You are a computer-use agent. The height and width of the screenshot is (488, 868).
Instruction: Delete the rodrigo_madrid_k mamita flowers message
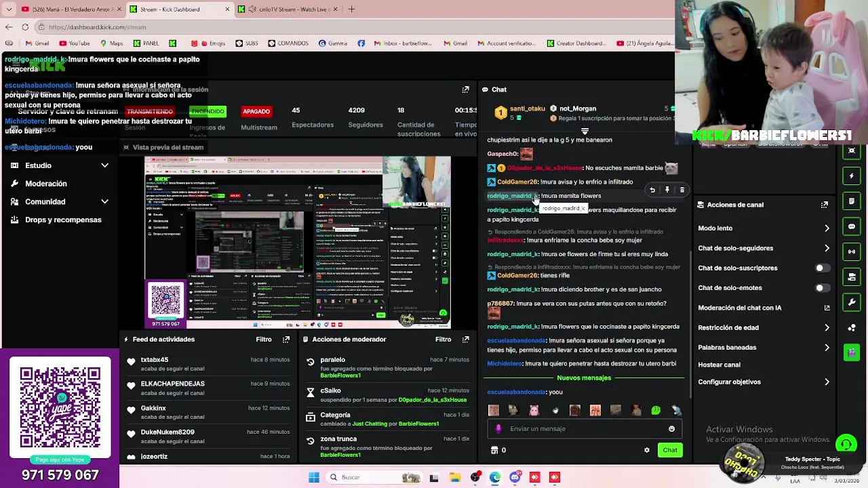coord(682,190)
